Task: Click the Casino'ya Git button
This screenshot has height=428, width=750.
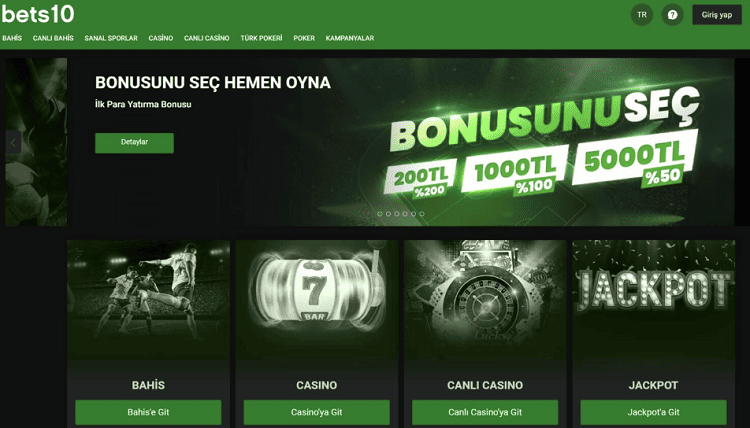Action: pos(317,412)
